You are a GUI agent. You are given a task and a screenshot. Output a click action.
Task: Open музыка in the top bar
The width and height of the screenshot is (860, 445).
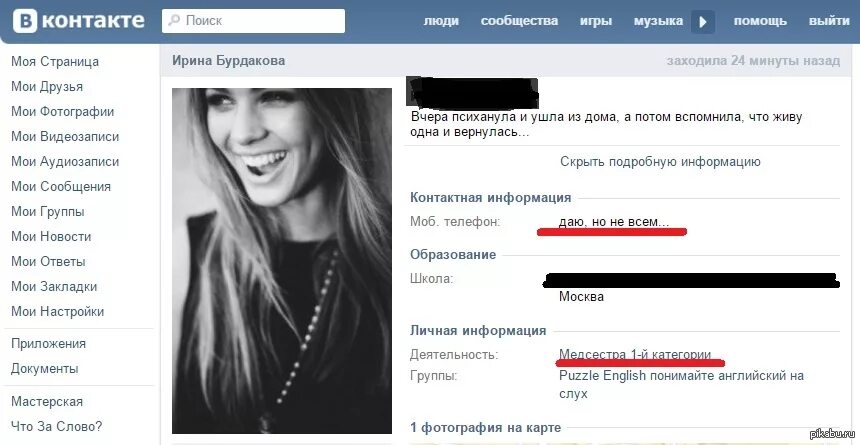coord(658,21)
